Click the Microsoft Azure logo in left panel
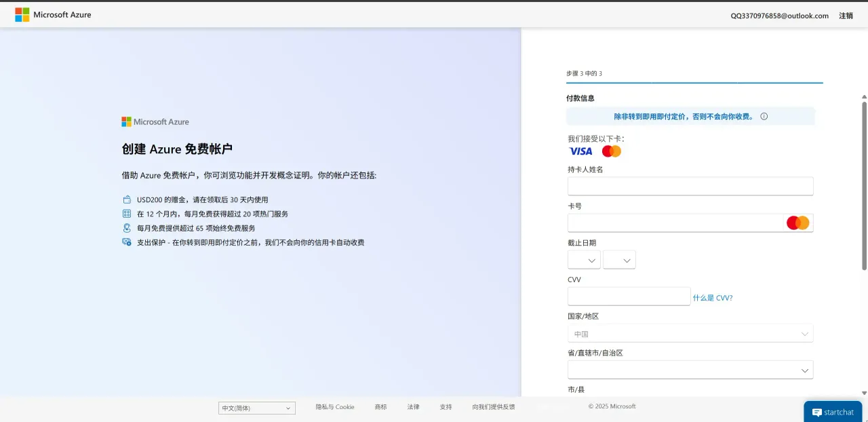Image resolution: width=868 pixels, height=422 pixels. click(155, 122)
